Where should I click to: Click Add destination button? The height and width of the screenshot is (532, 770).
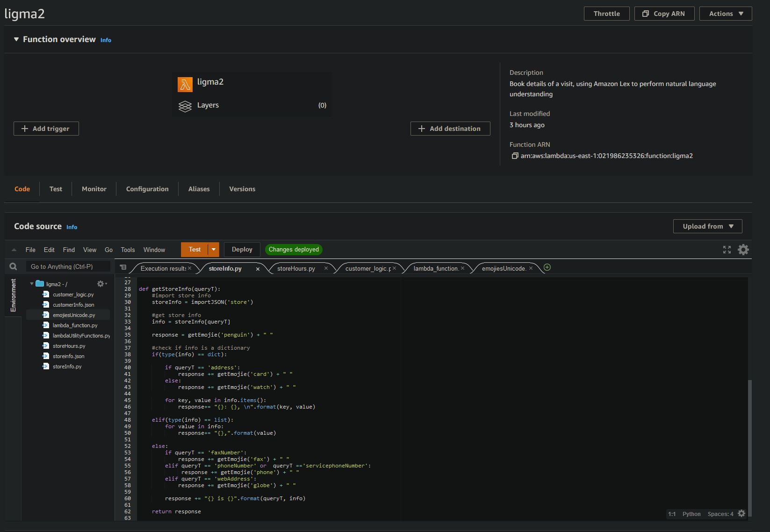click(x=450, y=129)
